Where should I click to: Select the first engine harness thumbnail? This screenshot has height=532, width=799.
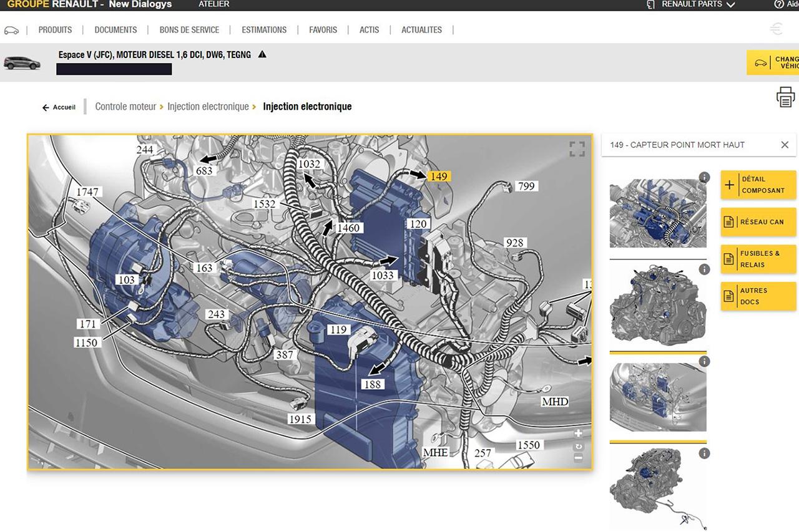click(x=658, y=213)
